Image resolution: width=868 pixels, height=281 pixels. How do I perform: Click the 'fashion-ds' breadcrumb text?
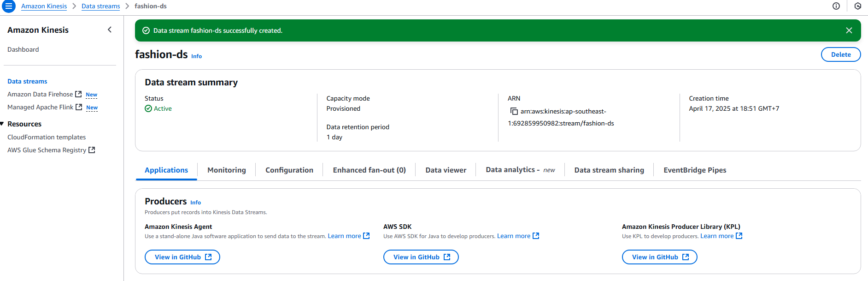coord(151,6)
